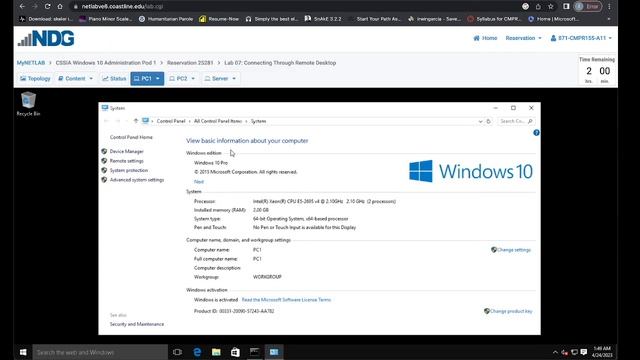Open the Resume-Now bookmark

point(219,19)
